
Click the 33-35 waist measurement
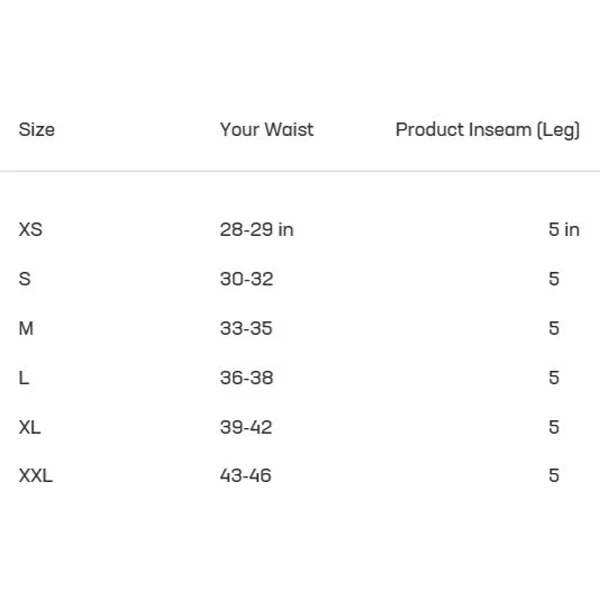pos(246,328)
